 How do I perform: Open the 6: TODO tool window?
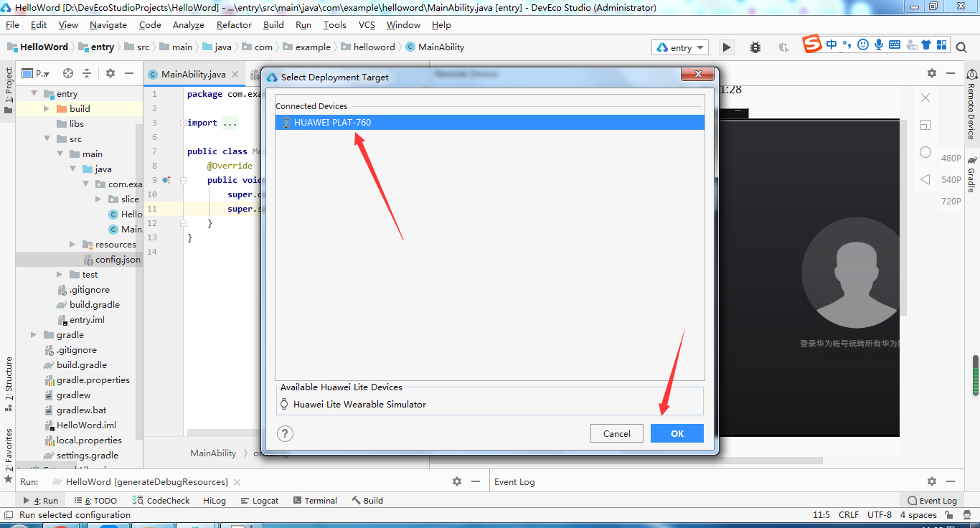click(x=95, y=501)
